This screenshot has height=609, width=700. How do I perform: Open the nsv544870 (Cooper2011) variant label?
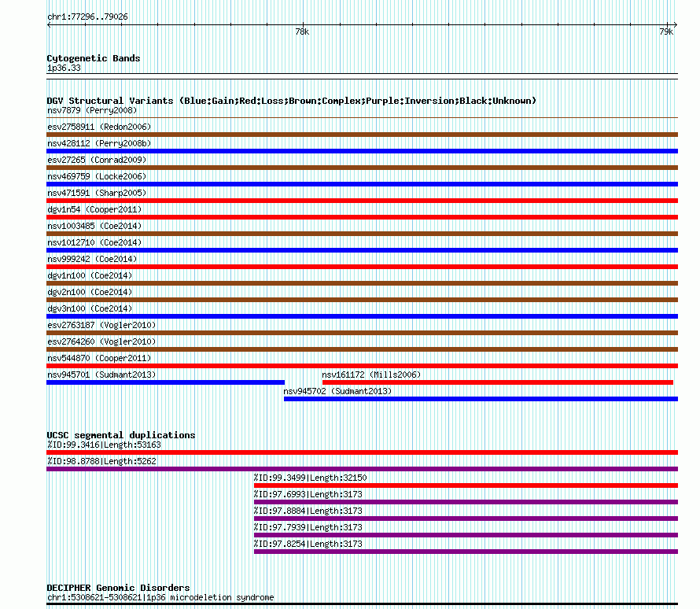point(99,358)
